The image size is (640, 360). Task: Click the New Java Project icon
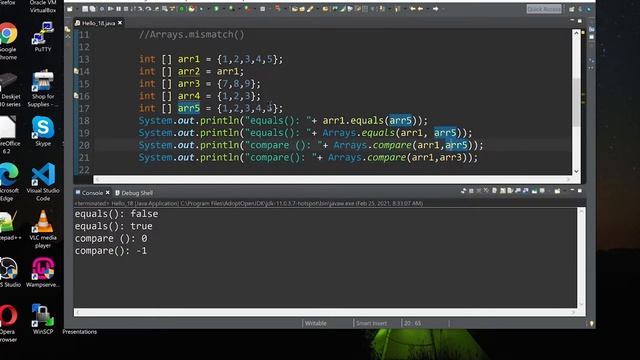[294, 9]
